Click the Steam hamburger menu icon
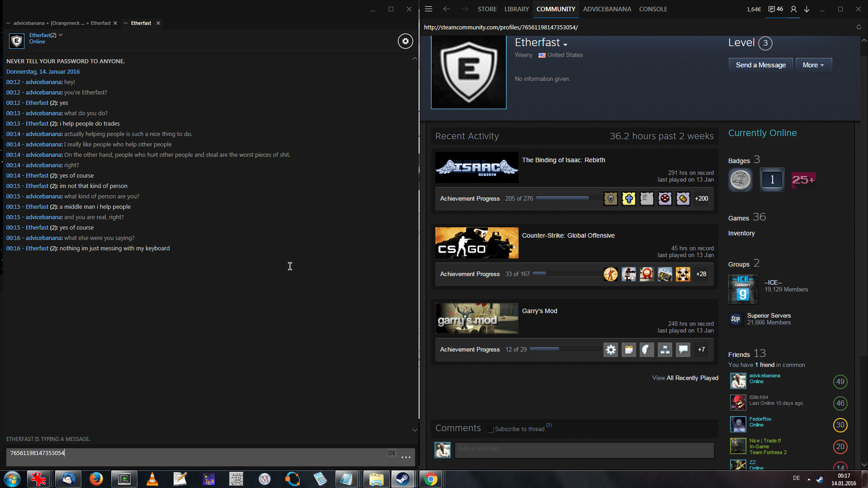 [x=429, y=9]
